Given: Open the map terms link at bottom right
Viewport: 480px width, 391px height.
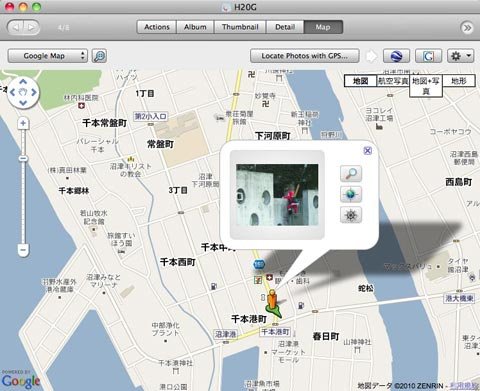Looking at the screenshot, I should point(464,386).
